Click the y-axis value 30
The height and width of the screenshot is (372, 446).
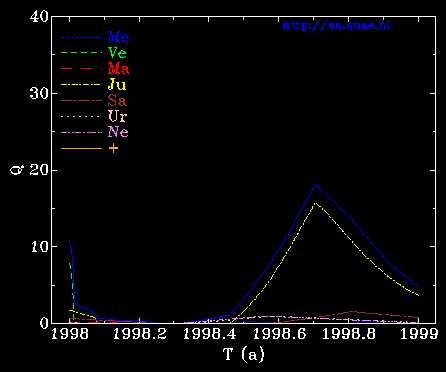39,93
